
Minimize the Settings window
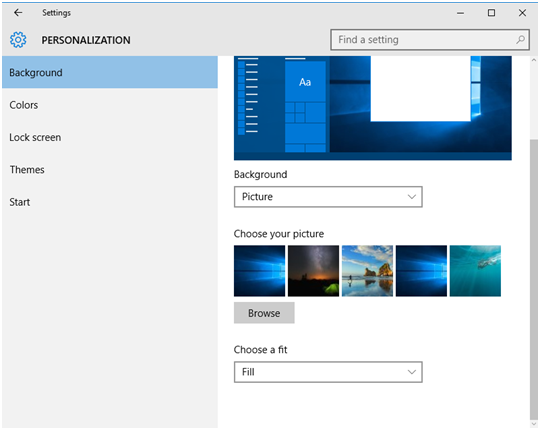pyautogui.click(x=460, y=13)
